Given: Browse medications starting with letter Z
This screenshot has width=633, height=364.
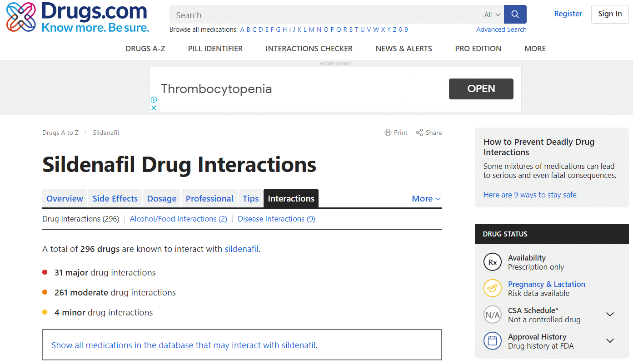Looking at the screenshot, I should click(395, 30).
